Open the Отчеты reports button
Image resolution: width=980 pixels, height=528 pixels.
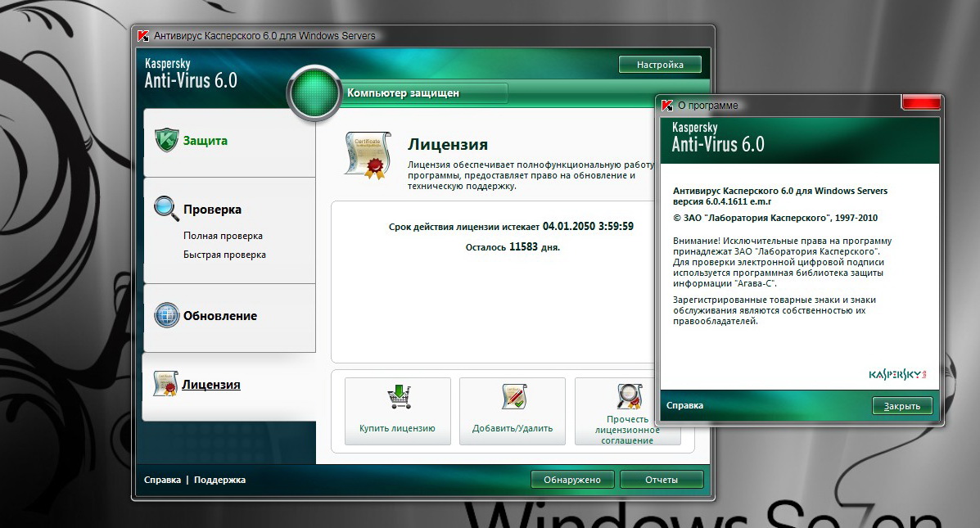(x=661, y=480)
